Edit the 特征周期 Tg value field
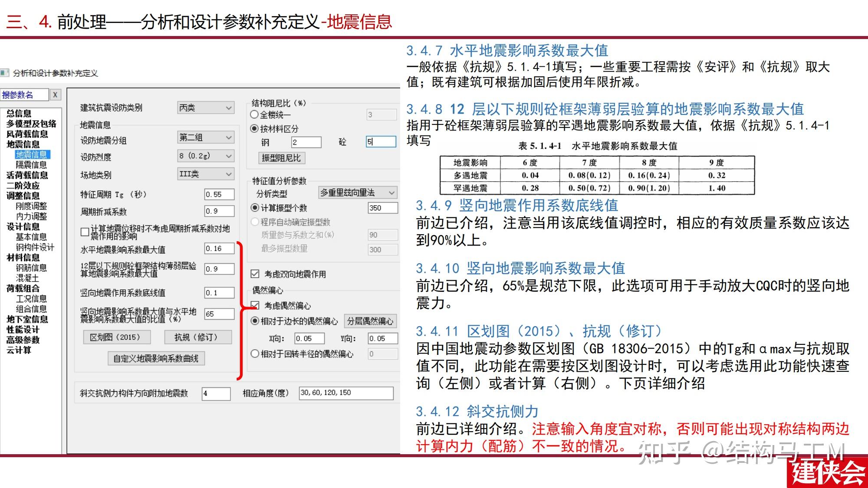This screenshot has height=488, width=868. pos(220,194)
